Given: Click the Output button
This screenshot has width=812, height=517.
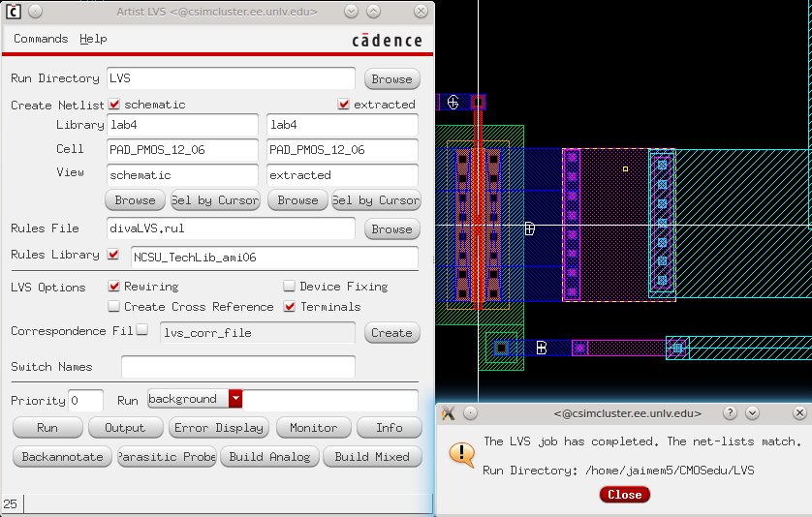Looking at the screenshot, I should 125,428.
